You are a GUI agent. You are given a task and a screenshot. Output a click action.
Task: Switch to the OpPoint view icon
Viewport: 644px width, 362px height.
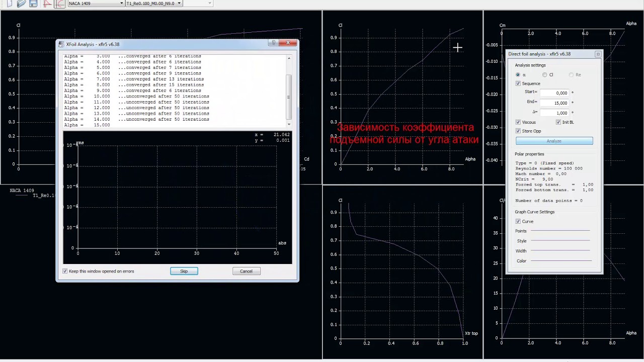[47, 3]
